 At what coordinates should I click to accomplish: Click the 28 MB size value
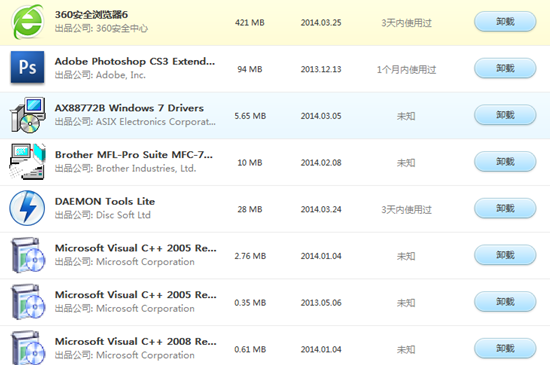point(250,209)
